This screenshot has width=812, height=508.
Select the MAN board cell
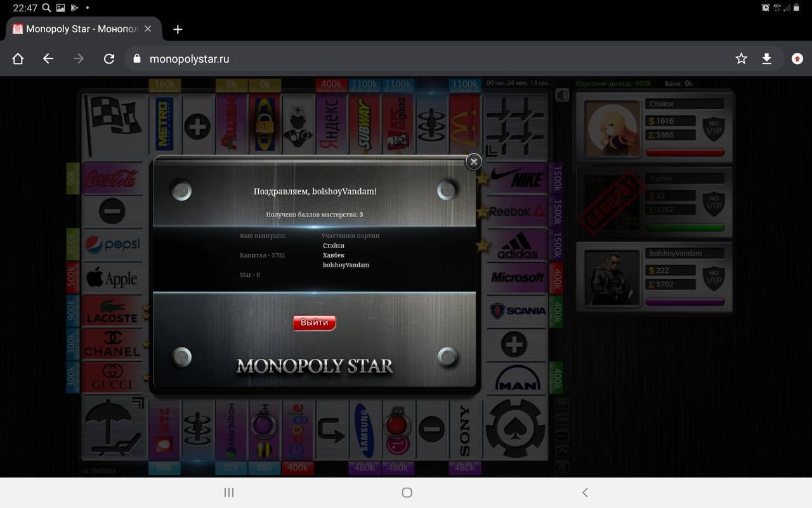point(516,378)
